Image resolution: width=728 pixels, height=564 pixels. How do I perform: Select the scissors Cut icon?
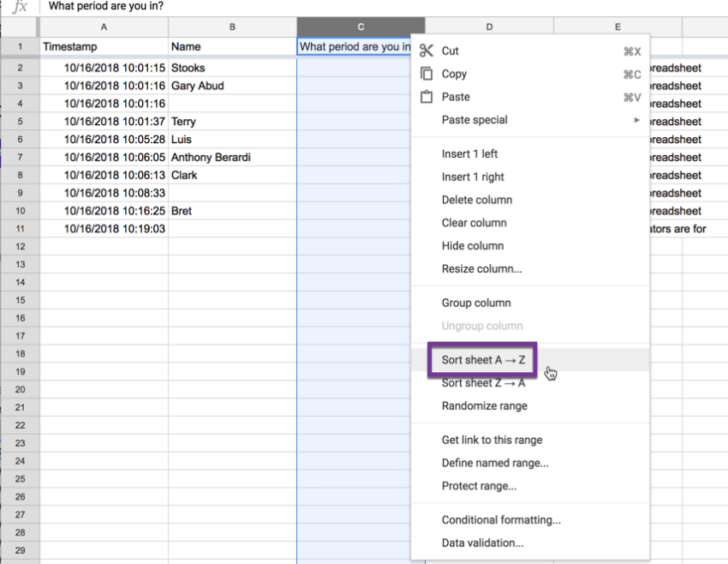click(x=427, y=51)
